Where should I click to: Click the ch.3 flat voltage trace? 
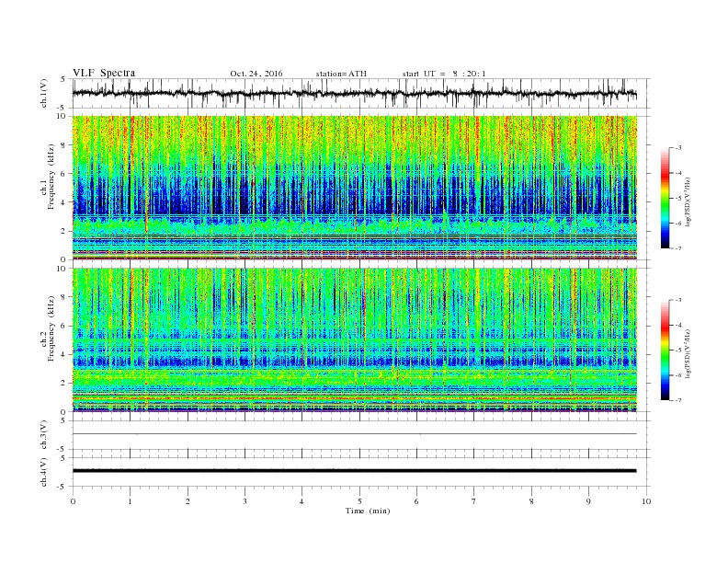click(354, 434)
